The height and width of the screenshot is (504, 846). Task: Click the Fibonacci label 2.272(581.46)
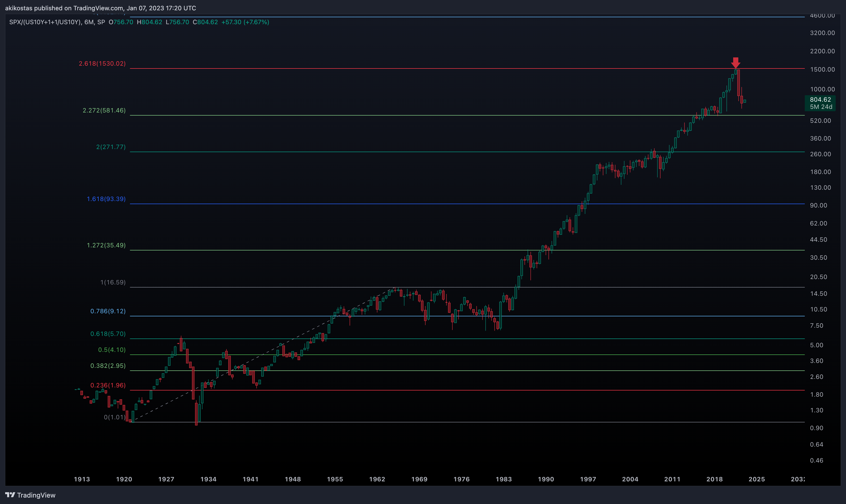104,110
